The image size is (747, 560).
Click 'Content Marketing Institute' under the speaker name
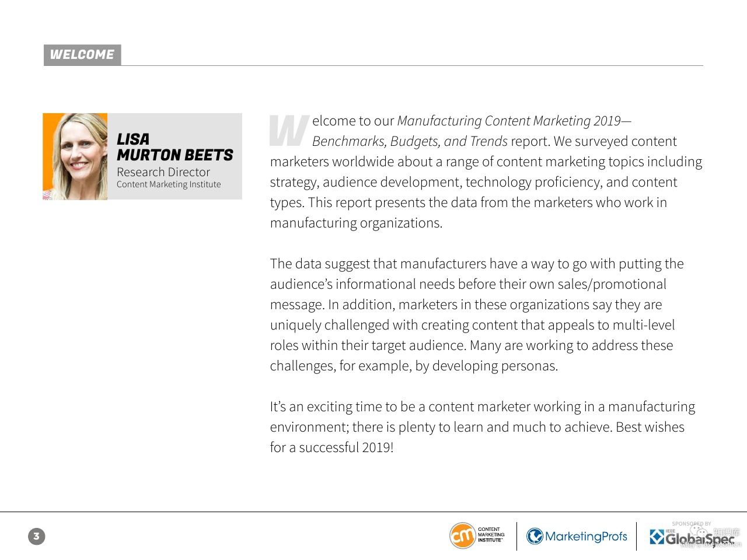point(169,184)
